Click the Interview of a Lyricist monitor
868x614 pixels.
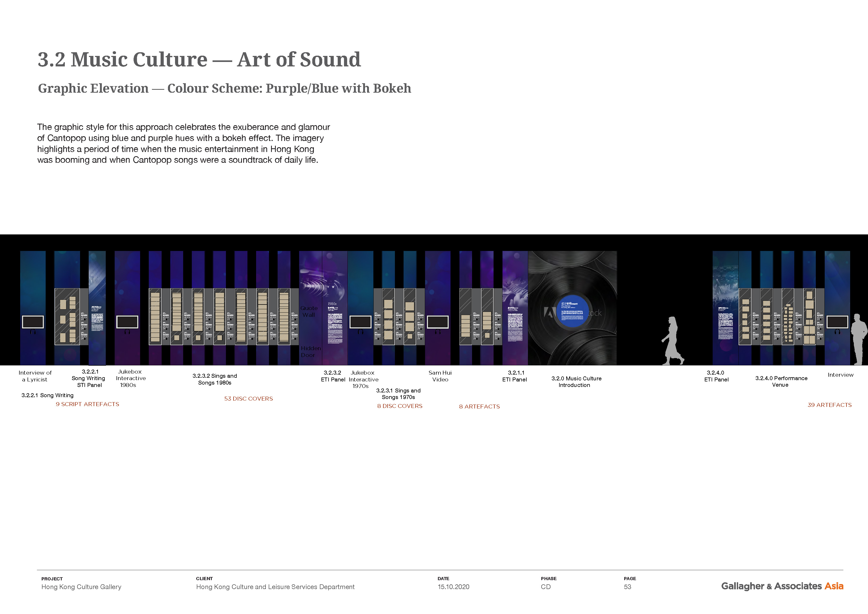click(33, 322)
